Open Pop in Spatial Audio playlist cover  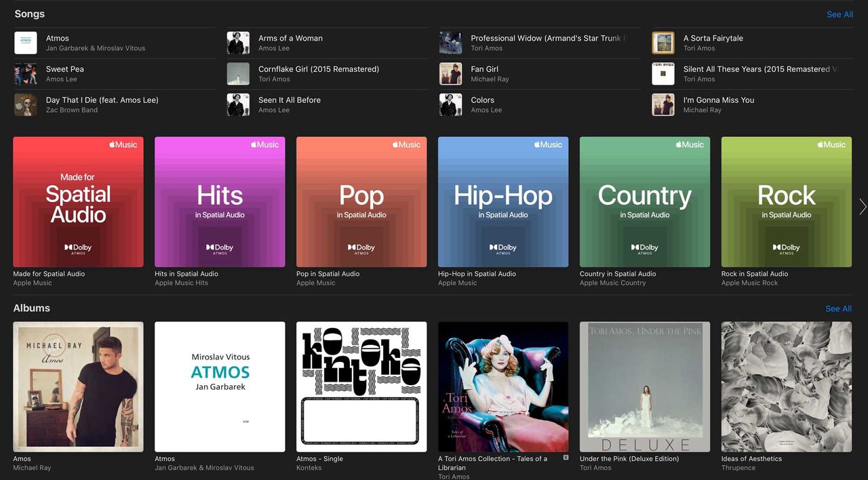(361, 202)
